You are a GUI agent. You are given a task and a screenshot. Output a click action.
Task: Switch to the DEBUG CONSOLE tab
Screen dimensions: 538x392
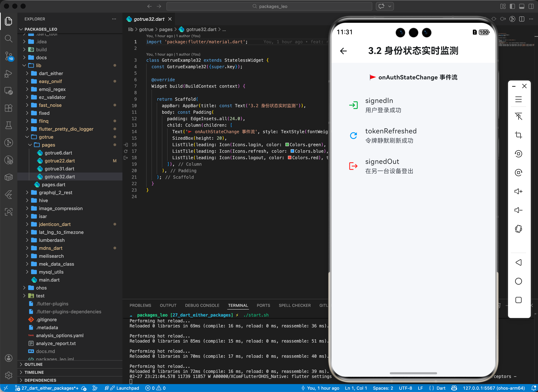tap(202, 305)
